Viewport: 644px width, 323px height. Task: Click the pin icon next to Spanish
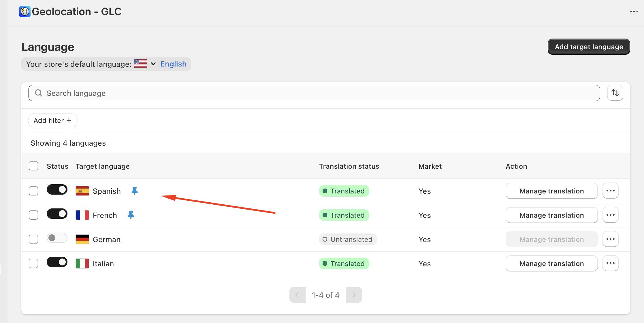coord(134,191)
